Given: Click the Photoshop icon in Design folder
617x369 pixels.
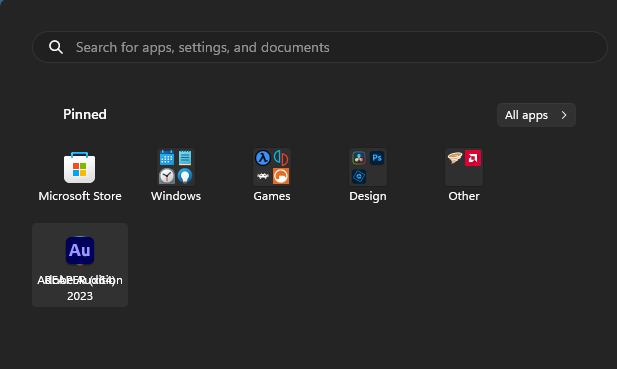Looking at the screenshot, I should click(x=377, y=158).
